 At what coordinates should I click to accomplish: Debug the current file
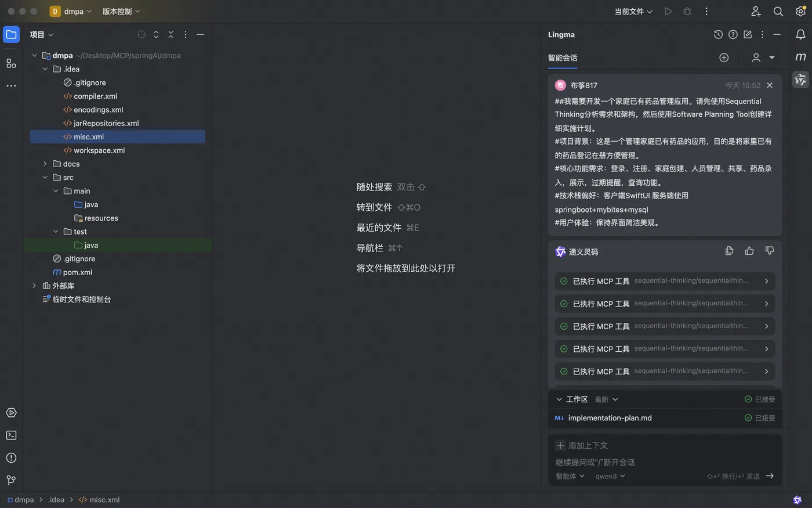687,11
